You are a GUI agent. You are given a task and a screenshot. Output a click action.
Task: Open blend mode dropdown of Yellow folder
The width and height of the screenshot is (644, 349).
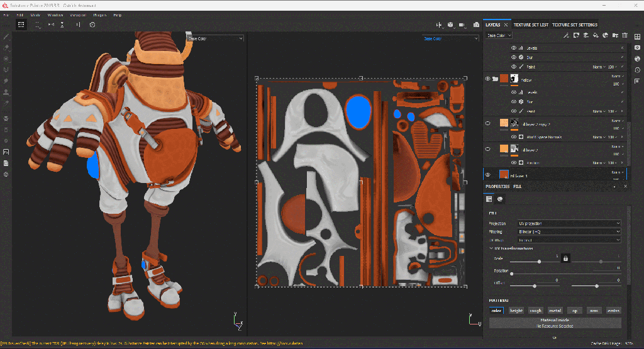618,76
